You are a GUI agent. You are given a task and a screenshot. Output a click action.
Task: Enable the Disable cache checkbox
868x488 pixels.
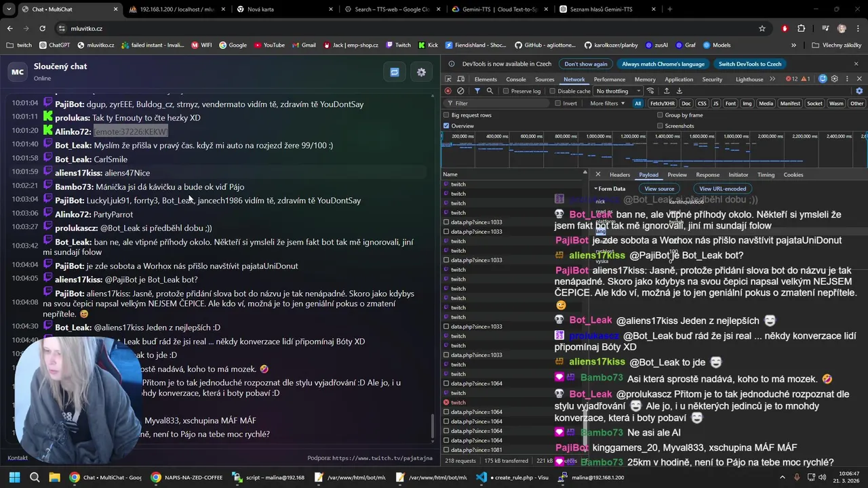(553, 91)
